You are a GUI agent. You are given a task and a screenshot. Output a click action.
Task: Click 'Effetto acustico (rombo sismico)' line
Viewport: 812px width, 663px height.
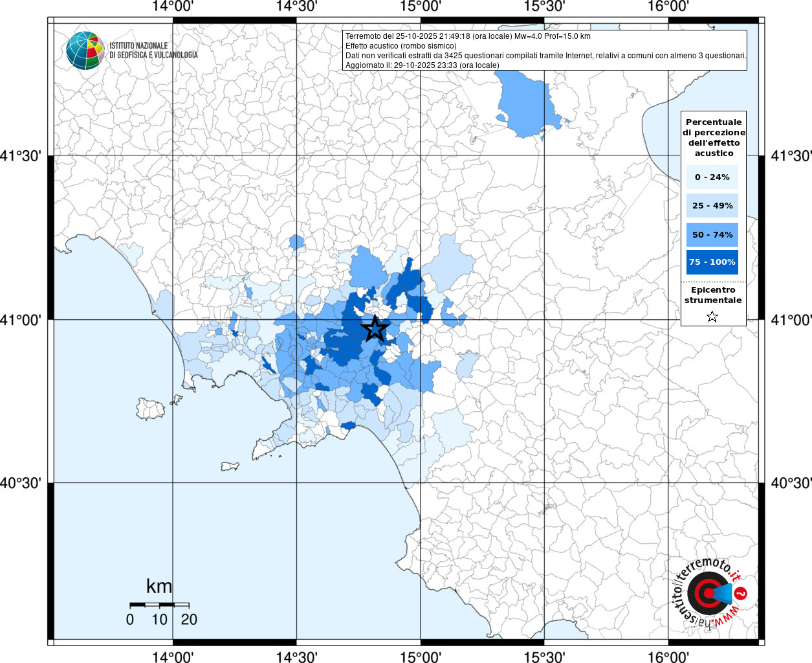click(x=401, y=46)
